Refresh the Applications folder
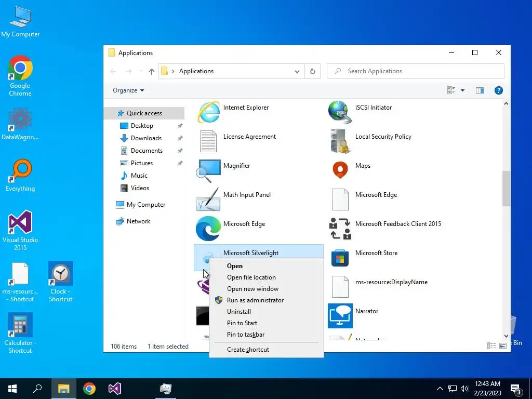532x399 pixels. 312,71
